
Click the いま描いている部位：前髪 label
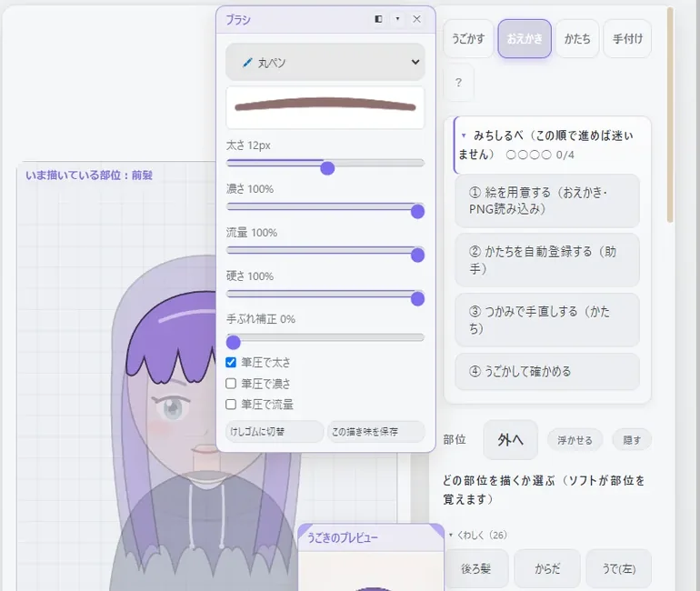89,175
